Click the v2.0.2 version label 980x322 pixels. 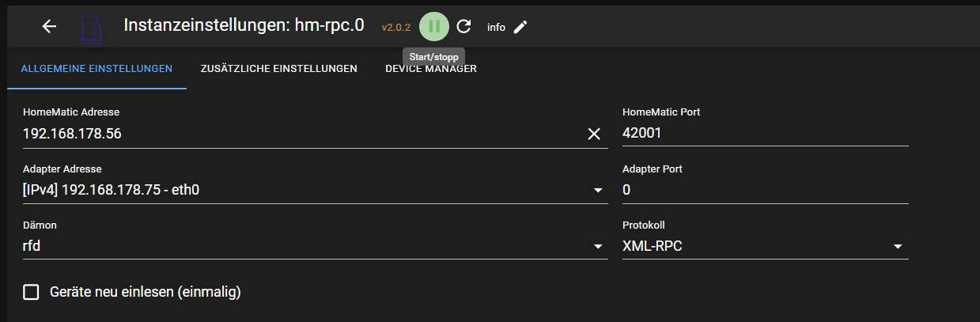point(396,27)
